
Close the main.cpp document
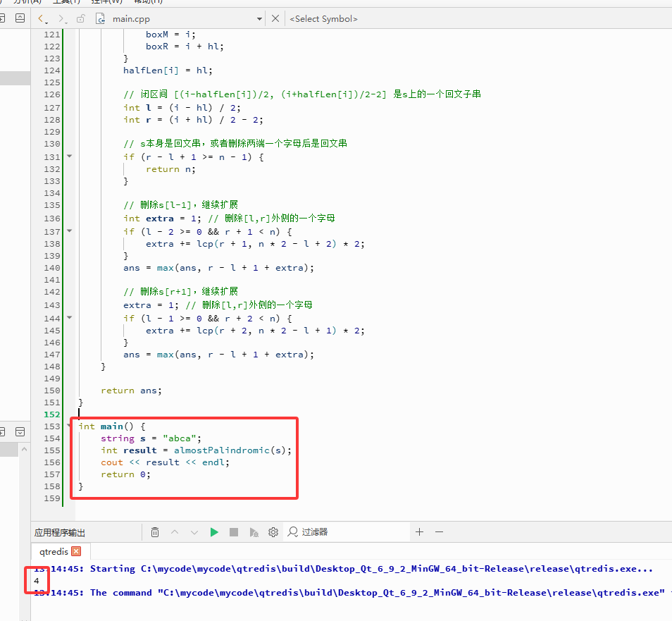(x=275, y=18)
